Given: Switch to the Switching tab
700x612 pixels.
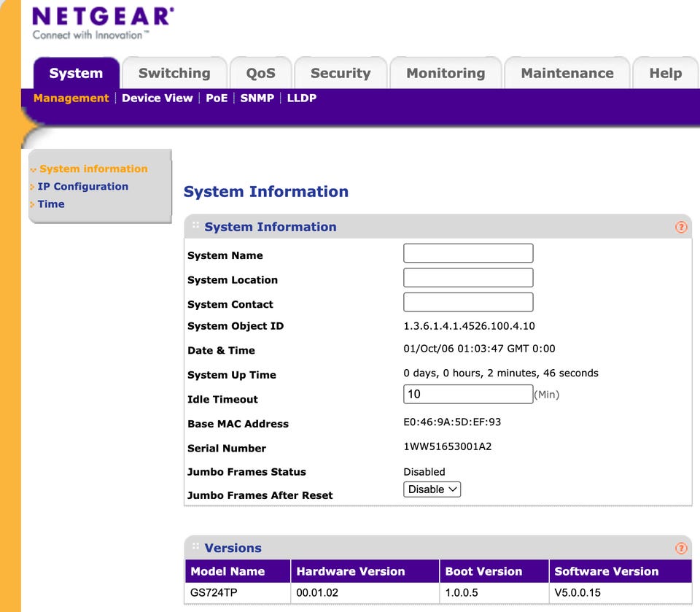Looking at the screenshot, I should coord(174,73).
